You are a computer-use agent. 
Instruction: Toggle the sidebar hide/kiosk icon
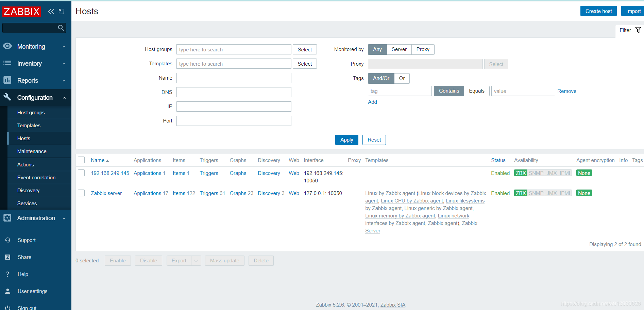[62, 12]
